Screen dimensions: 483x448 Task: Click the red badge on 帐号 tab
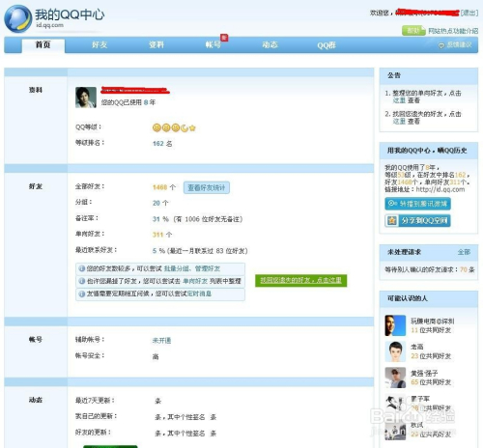224,38
